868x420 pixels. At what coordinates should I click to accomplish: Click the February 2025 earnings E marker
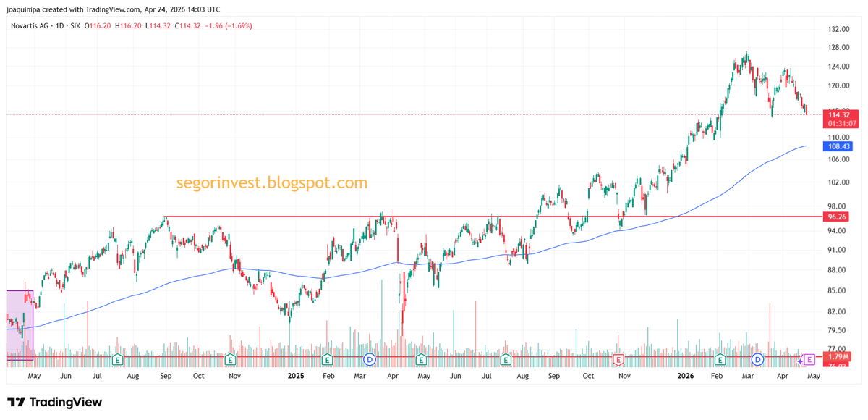(327, 359)
